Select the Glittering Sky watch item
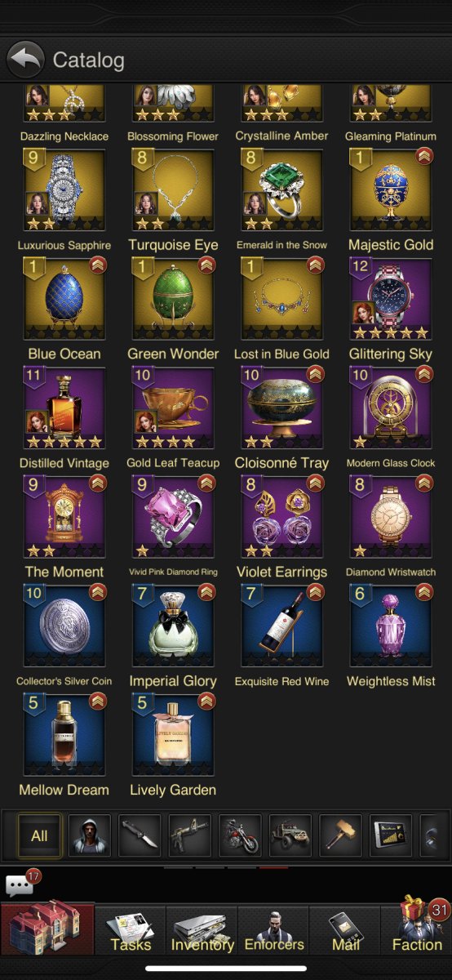The image size is (452, 980). (x=391, y=299)
